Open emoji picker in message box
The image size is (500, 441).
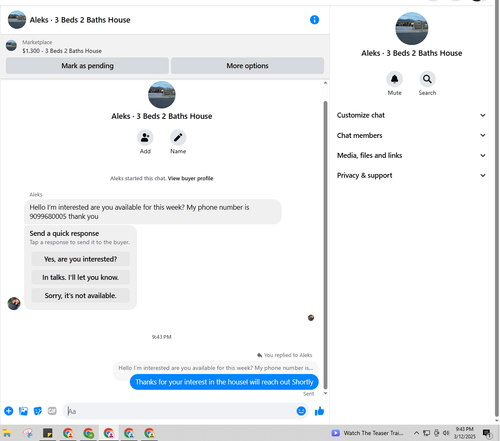[x=301, y=411]
